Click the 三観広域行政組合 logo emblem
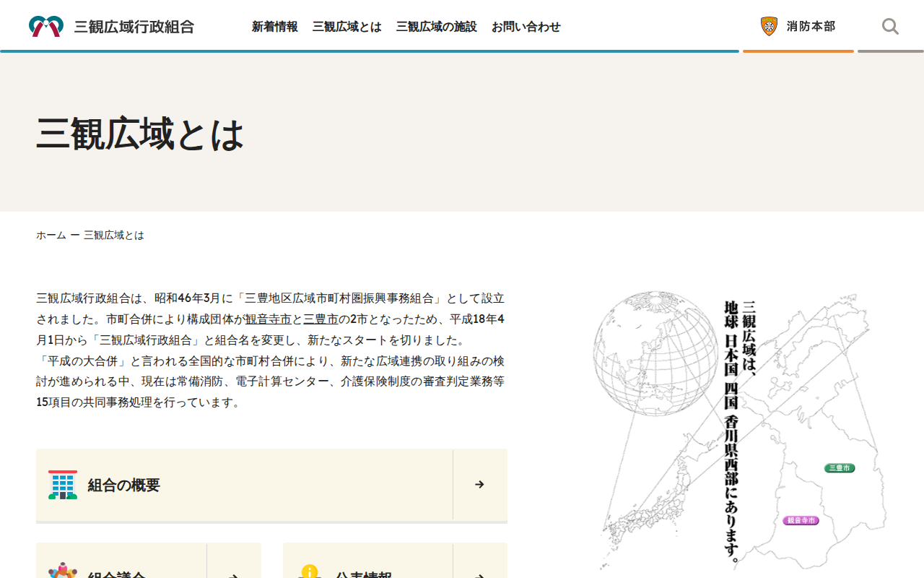924x578 pixels. [46, 27]
